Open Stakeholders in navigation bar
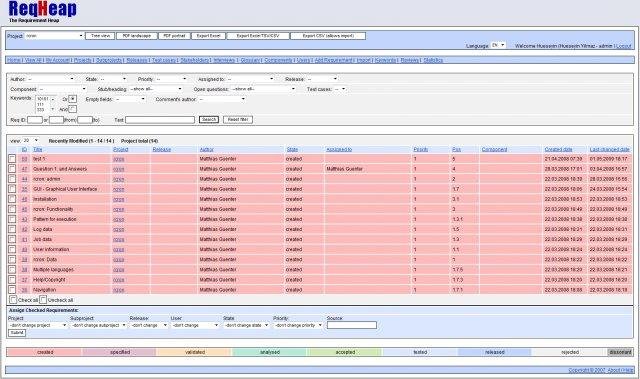Image resolution: width=640 pixels, height=379 pixels. point(195,60)
